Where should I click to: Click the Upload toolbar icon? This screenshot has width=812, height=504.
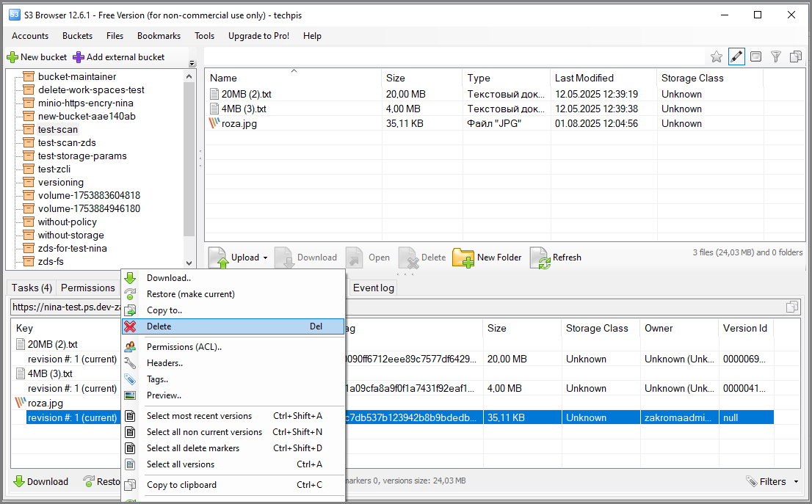click(x=218, y=258)
